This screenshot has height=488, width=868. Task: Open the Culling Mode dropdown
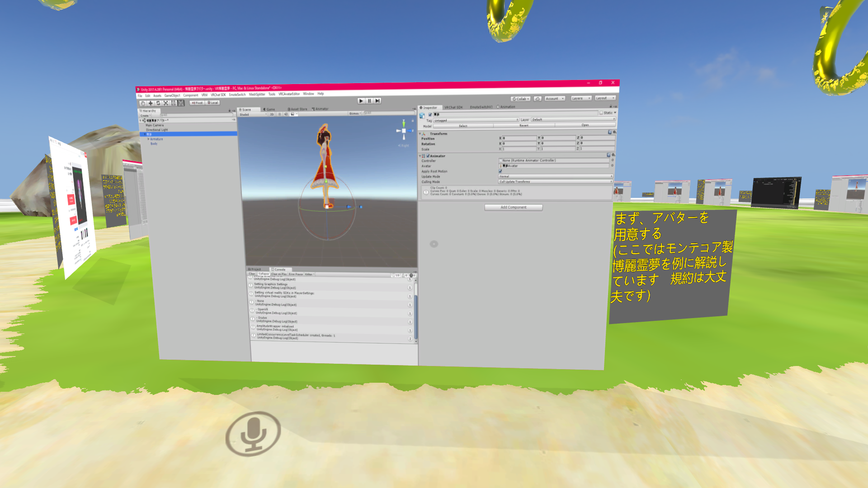pyautogui.click(x=556, y=182)
